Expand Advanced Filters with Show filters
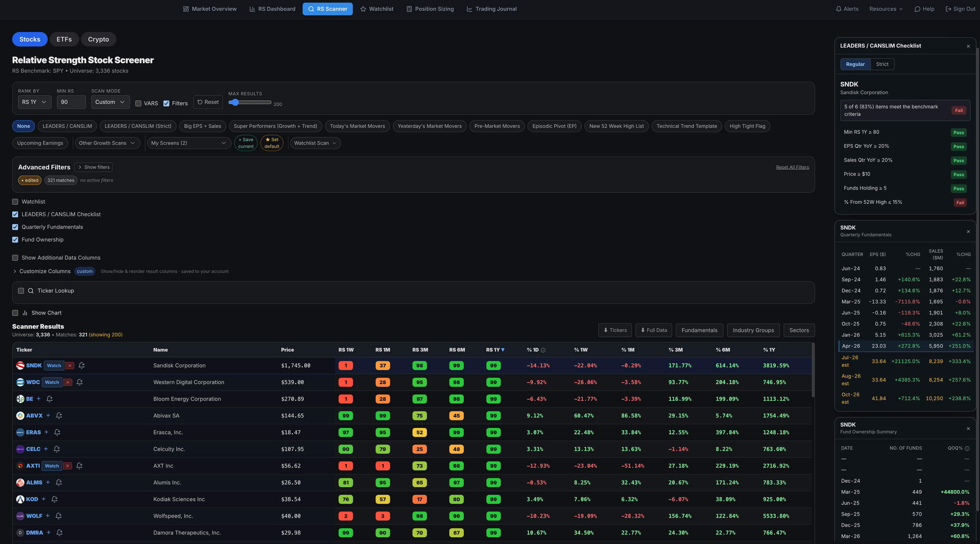980x544 pixels. (x=93, y=167)
